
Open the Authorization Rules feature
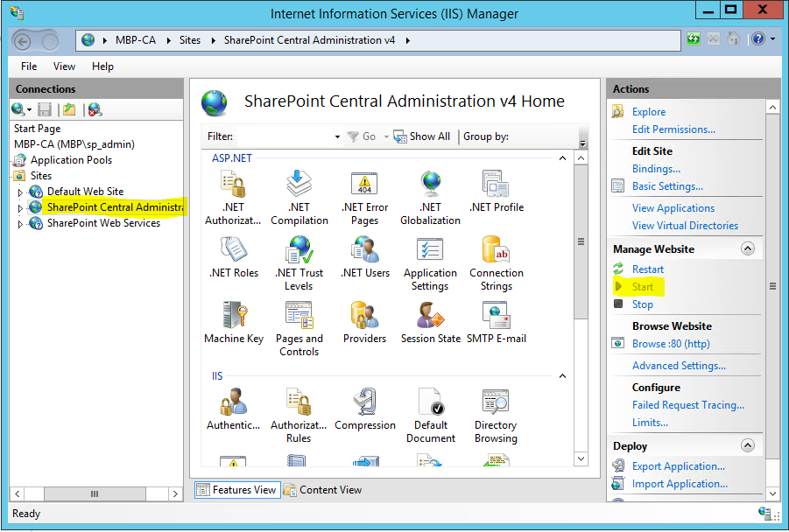pyautogui.click(x=299, y=416)
